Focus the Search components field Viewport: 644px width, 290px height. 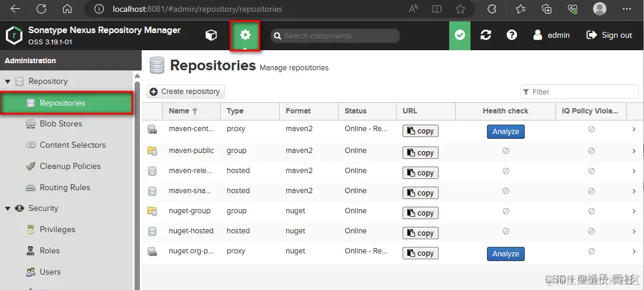[335, 36]
